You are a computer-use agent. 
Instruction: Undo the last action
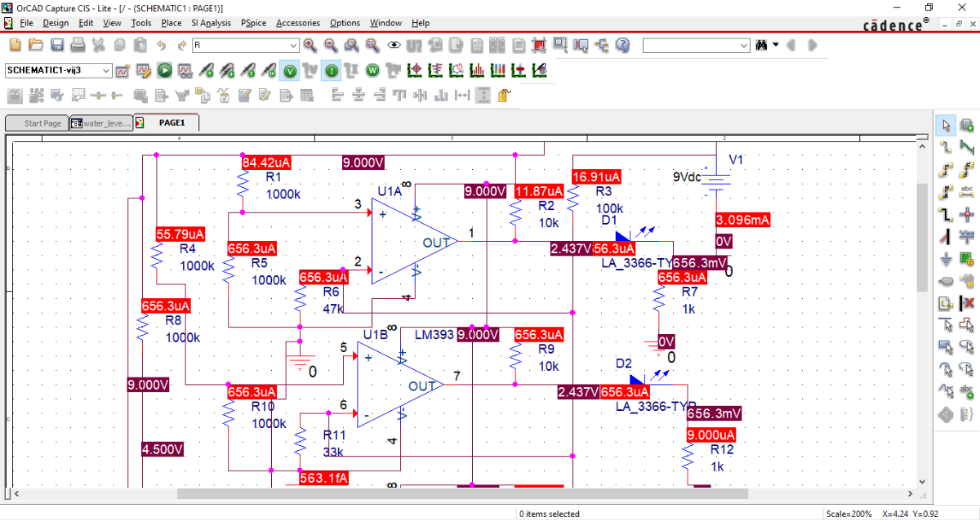tap(161, 45)
